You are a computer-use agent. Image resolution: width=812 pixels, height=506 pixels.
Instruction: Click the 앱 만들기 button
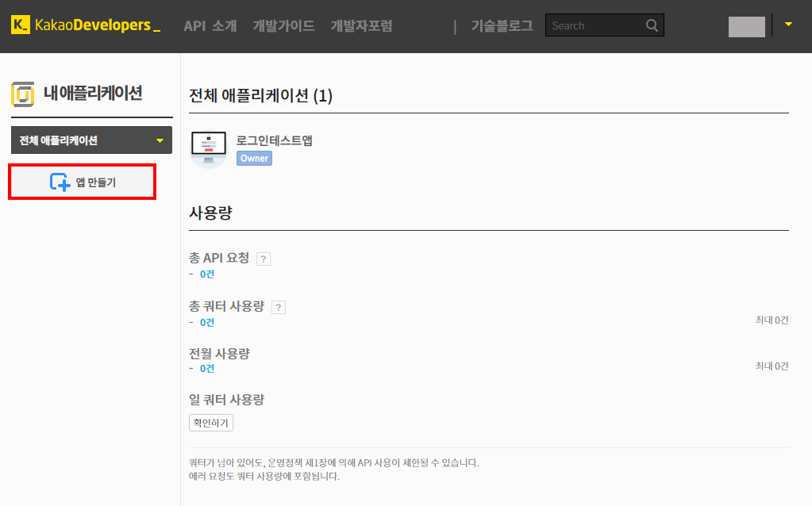[83, 182]
